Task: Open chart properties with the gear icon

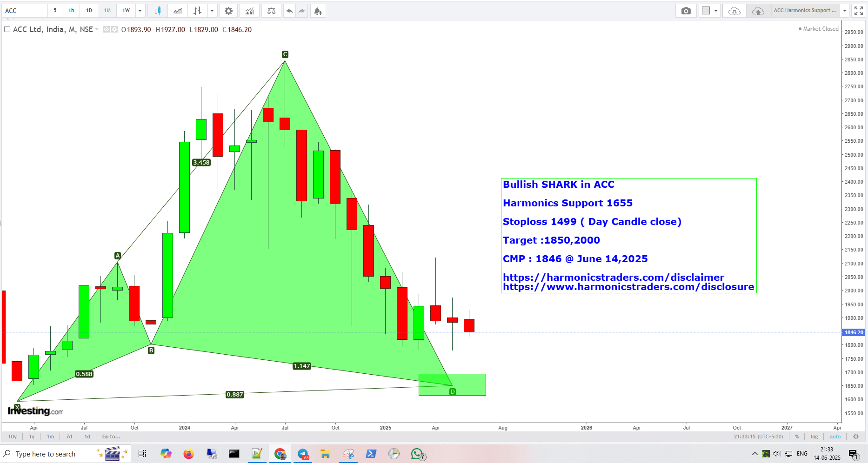Action: tap(228, 10)
